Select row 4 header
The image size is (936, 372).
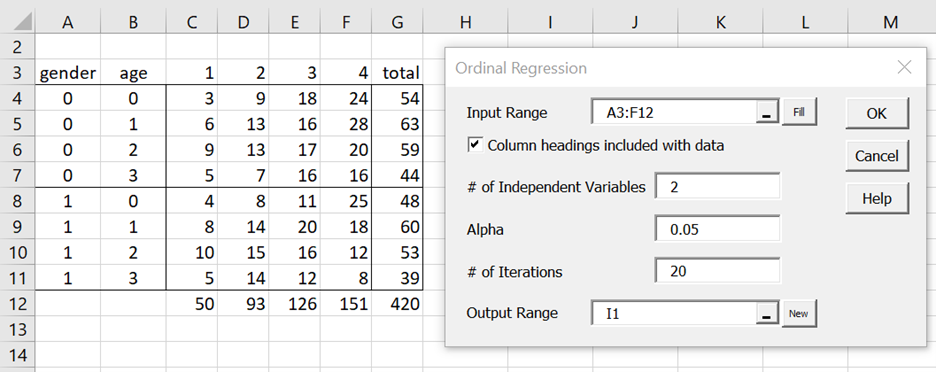click(x=17, y=98)
